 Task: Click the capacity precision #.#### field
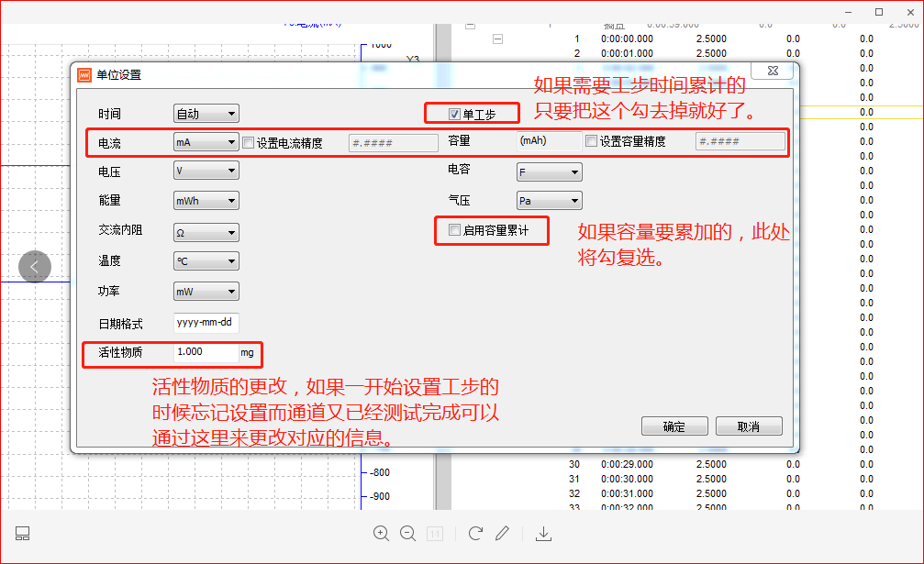[x=740, y=141]
